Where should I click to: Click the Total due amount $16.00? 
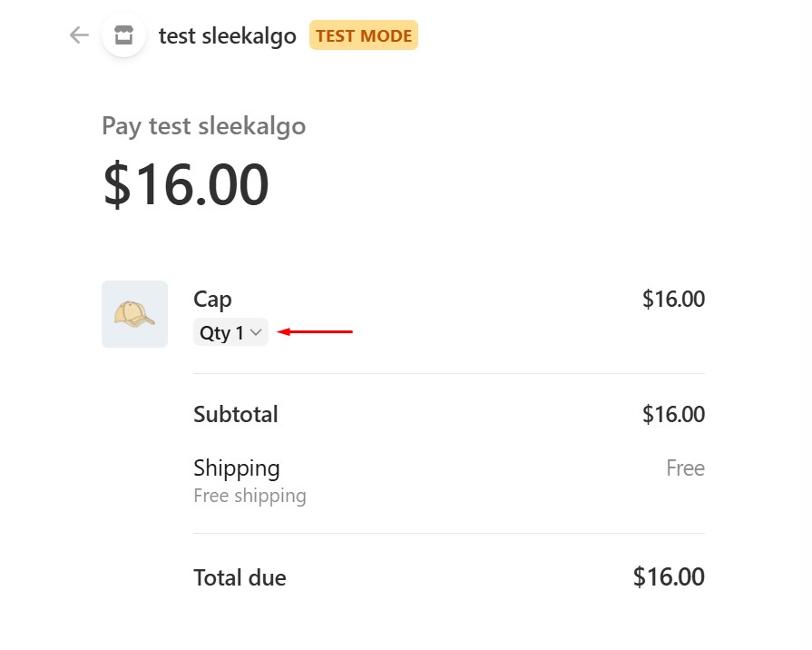pyautogui.click(x=669, y=576)
